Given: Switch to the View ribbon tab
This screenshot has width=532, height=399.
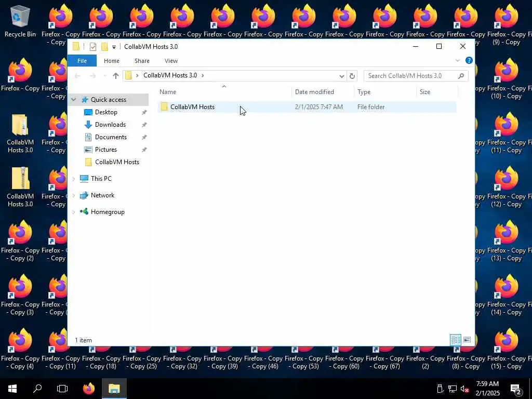Looking at the screenshot, I should pyautogui.click(x=171, y=61).
